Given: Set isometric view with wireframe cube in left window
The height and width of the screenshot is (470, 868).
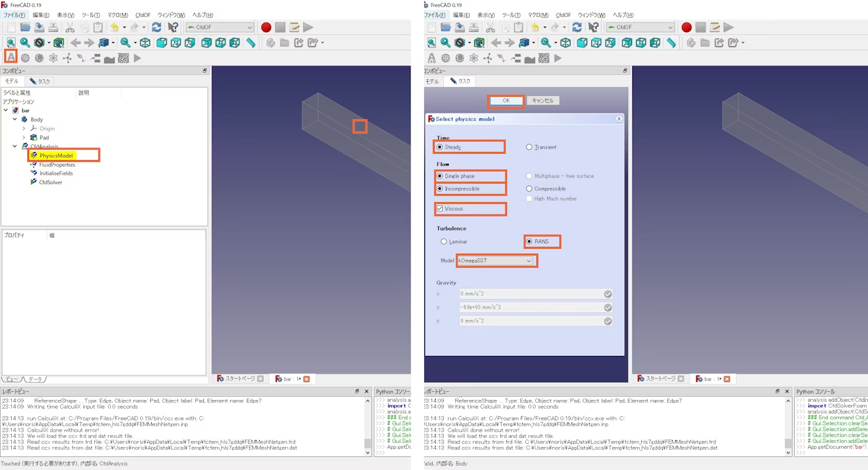Looking at the screenshot, I should (145, 43).
